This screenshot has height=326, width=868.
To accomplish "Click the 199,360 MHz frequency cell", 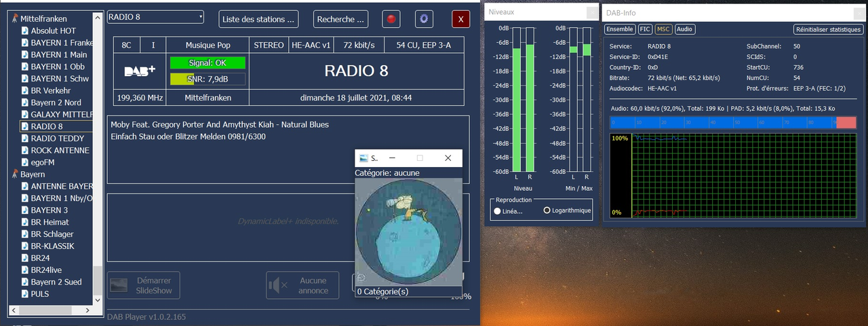I will [x=140, y=98].
